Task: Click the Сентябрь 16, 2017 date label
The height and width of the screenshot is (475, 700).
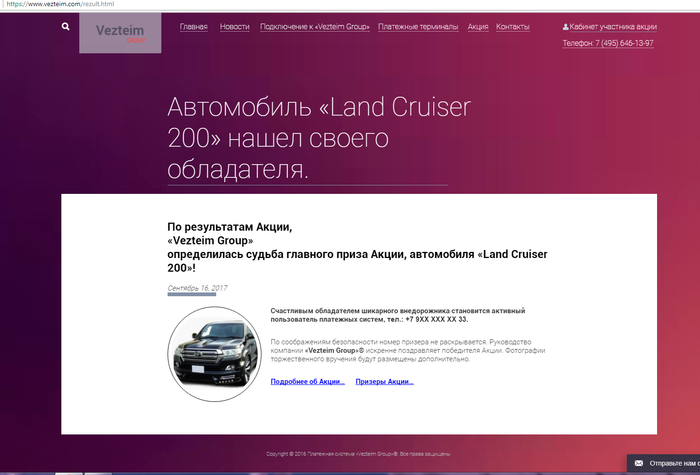Action: pos(197,288)
